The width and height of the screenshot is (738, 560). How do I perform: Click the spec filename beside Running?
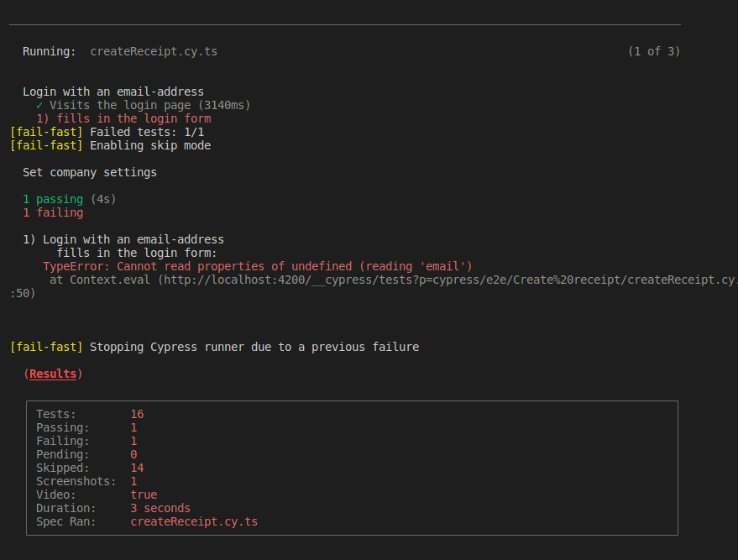[x=154, y=51]
